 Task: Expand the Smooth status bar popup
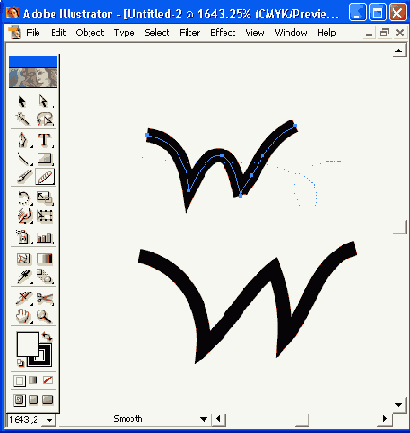pyautogui.click(x=203, y=419)
